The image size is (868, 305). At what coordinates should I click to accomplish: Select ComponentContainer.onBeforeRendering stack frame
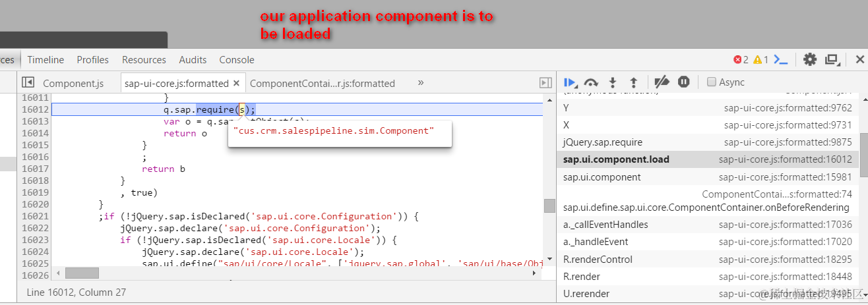708,201
